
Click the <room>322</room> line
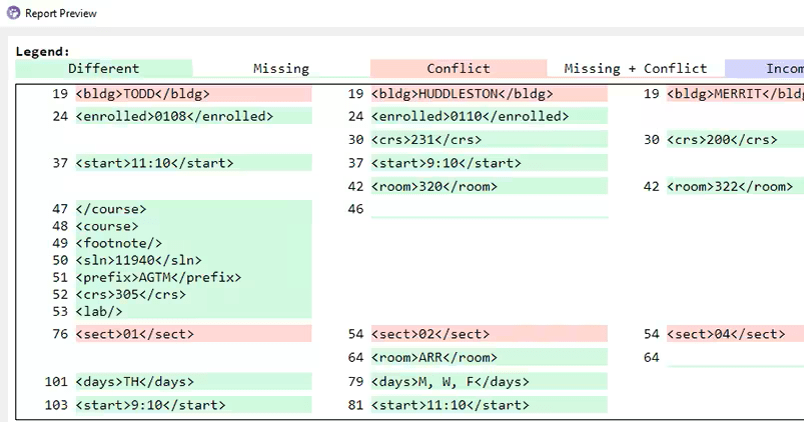click(735, 186)
